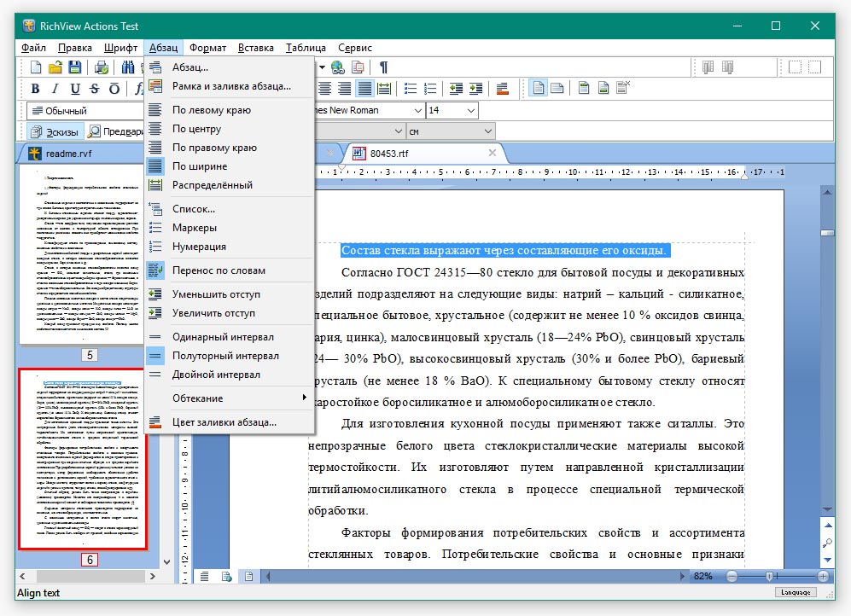Switch to the readme.rvf tab
This screenshot has height=616, width=851.
(x=68, y=153)
